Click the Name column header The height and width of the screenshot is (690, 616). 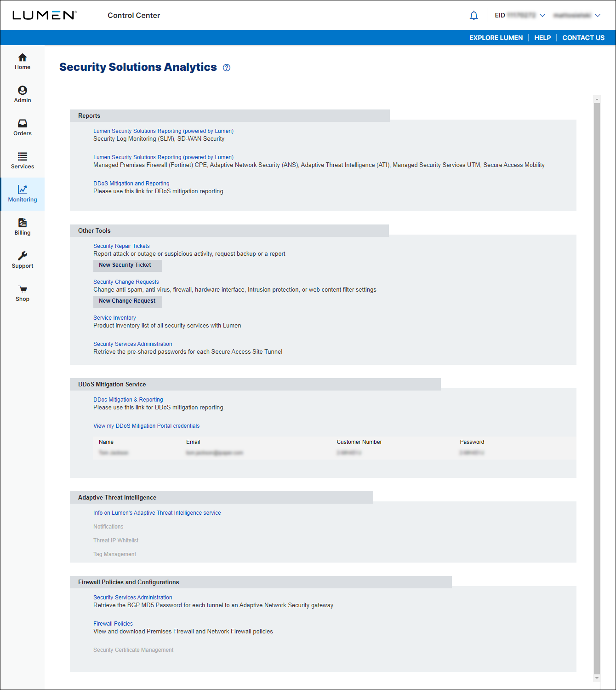pyautogui.click(x=106, y=442)
